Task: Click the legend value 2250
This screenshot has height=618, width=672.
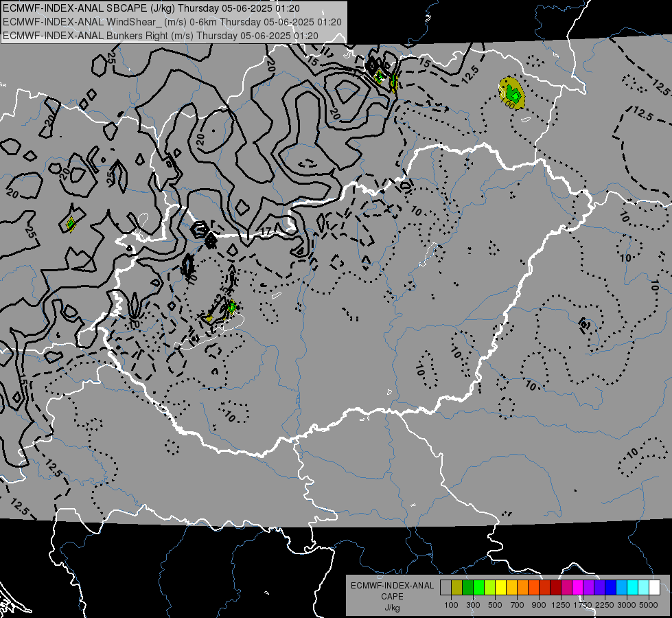Action: tap(605, 605)
